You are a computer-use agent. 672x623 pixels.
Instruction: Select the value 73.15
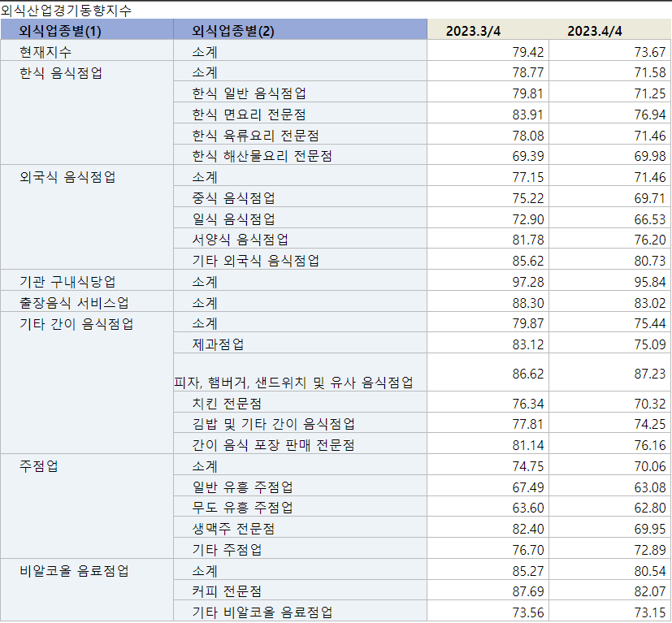pos(650,612)
